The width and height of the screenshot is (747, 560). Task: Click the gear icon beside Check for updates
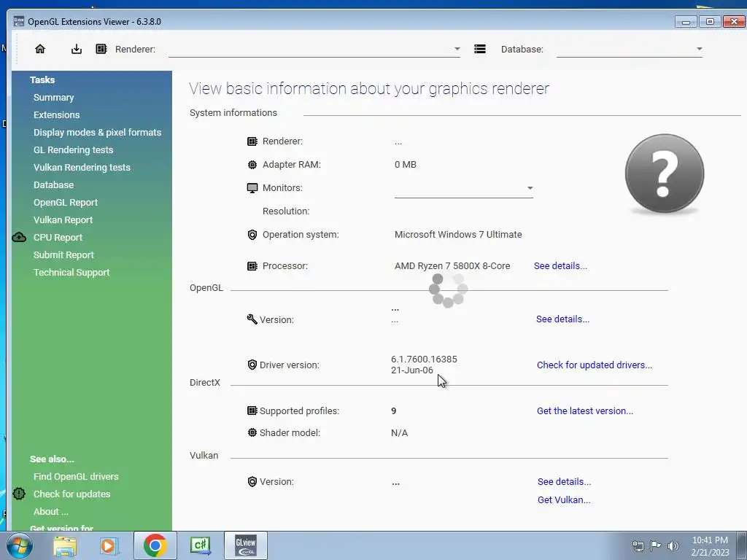(x=19, y=494)
